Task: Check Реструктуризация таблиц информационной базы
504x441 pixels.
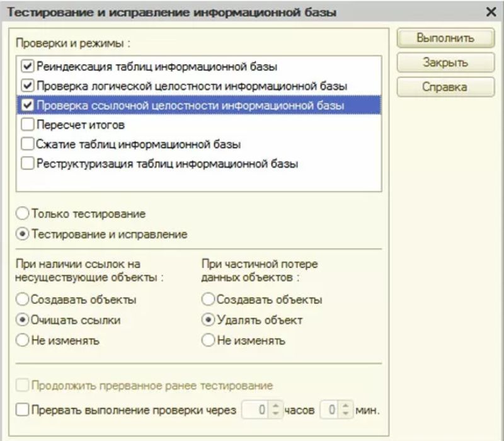Action: click(28, 163)
